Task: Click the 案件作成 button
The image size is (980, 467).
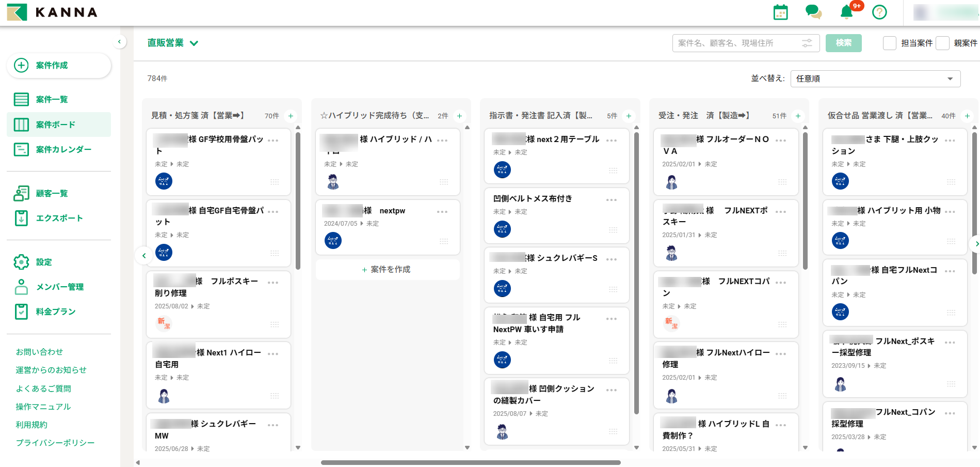Action: click(x=59, y=66)
